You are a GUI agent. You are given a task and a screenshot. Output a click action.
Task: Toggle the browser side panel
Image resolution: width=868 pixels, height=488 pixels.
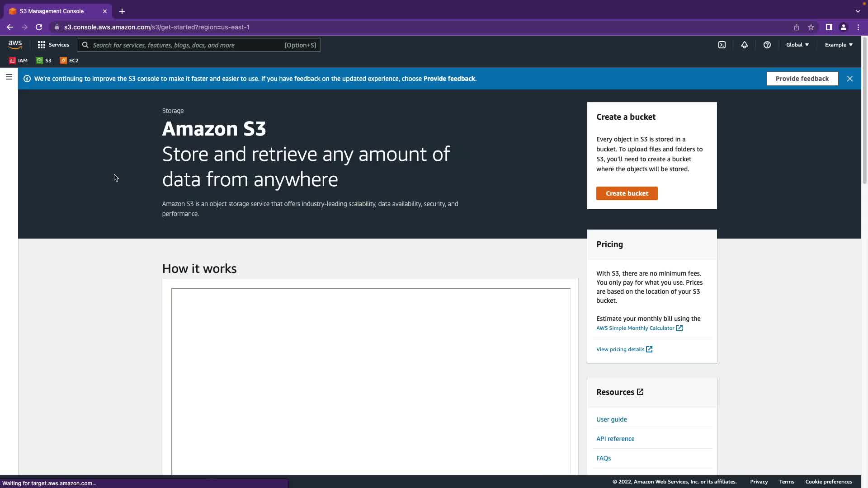tap(829, 27)
